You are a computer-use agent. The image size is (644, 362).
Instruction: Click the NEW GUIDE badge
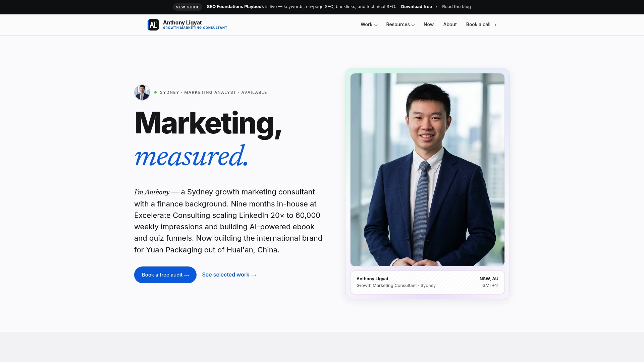[187, 7]
